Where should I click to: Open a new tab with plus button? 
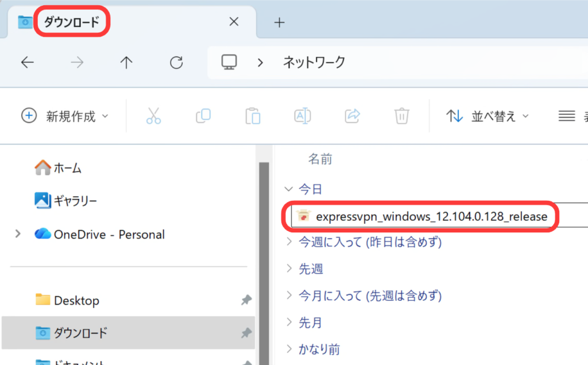coord(279,22)
